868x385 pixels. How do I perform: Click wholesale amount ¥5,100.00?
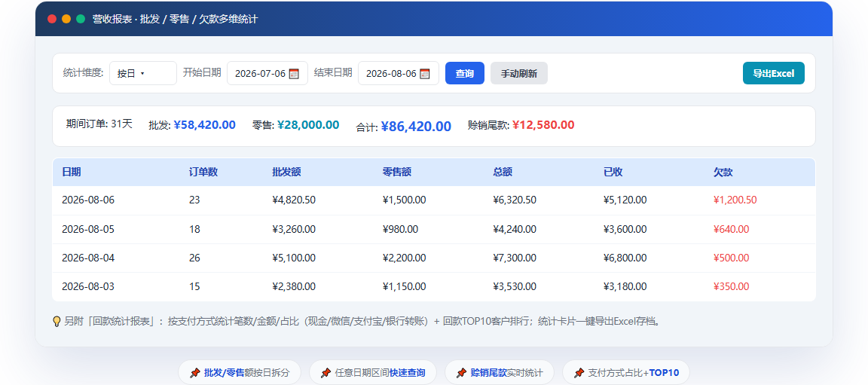coord(294,258)
